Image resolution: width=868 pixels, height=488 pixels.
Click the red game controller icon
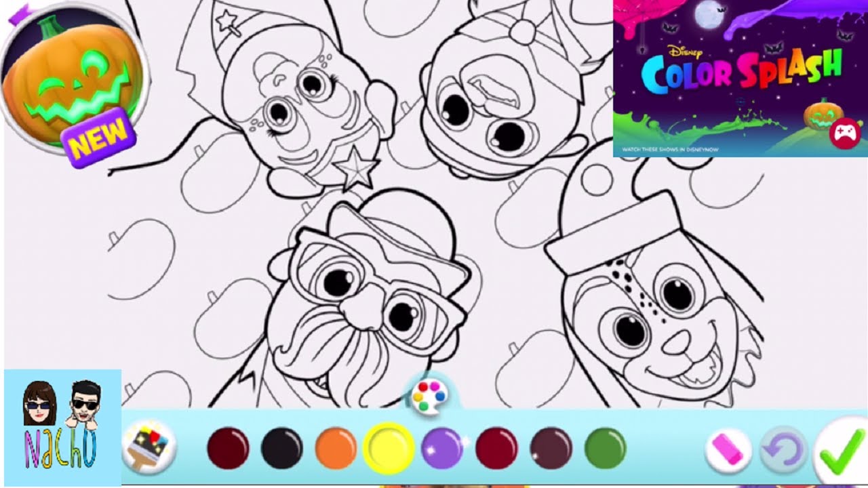[844, 133]
